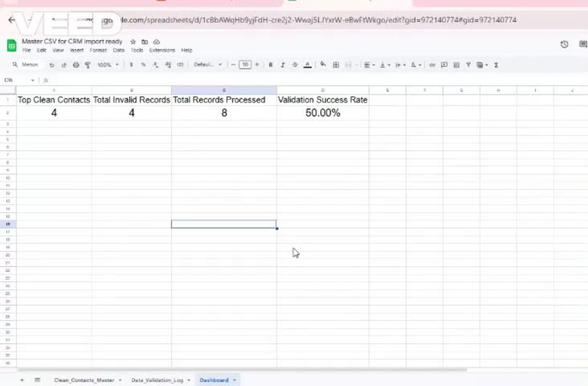Open the functions sigma menu
588x386 pixels.
pos(496,65)
